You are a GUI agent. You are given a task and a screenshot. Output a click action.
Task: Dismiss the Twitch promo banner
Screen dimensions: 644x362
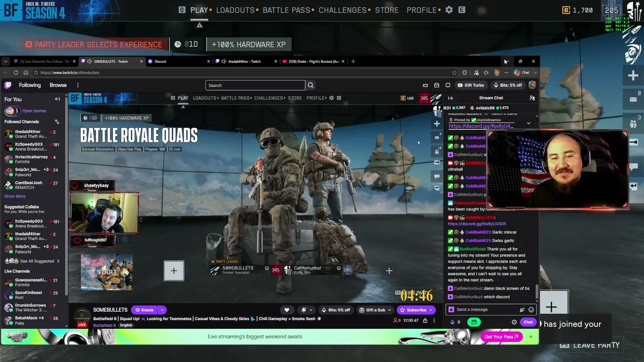[x=530, y=336]
